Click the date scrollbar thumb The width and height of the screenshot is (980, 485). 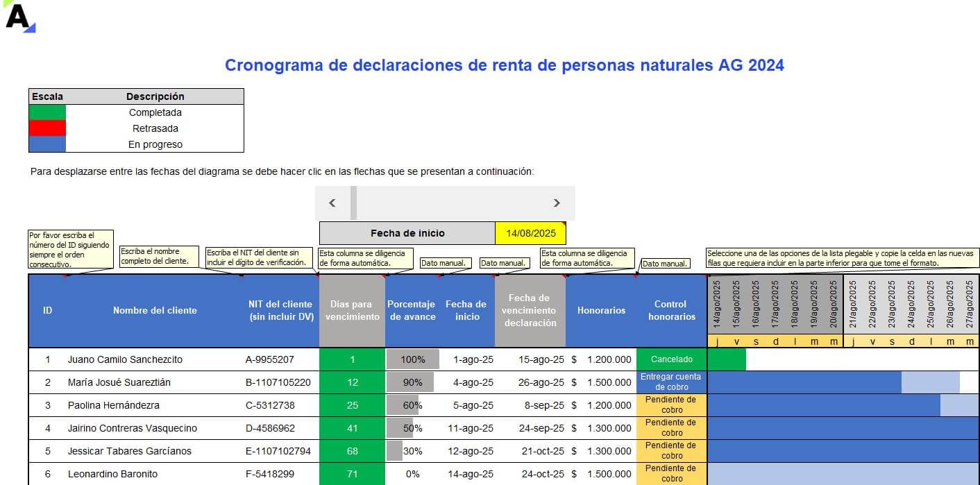pyautogui.click(x=353, y=203)
